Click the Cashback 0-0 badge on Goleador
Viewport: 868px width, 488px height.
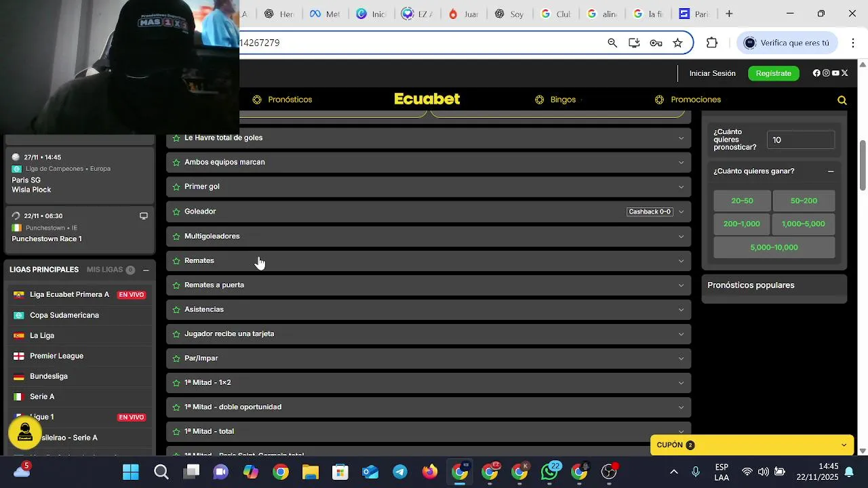(x=650, y=211)
